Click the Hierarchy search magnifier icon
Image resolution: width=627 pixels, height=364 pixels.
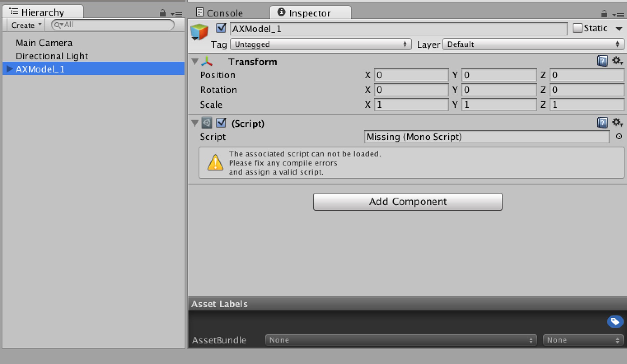click(x=58, y=25)
